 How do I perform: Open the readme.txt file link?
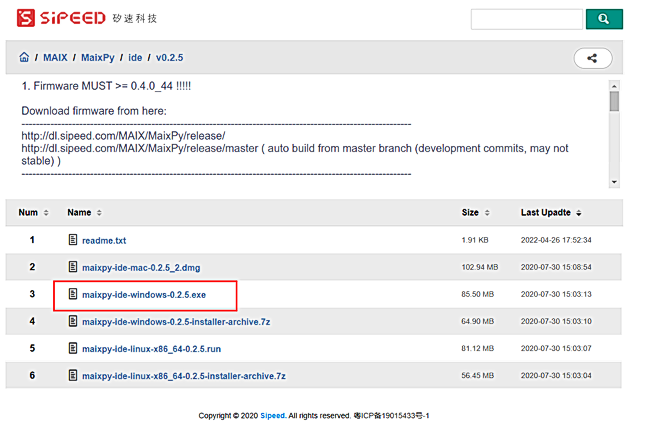tap(104, 241)
